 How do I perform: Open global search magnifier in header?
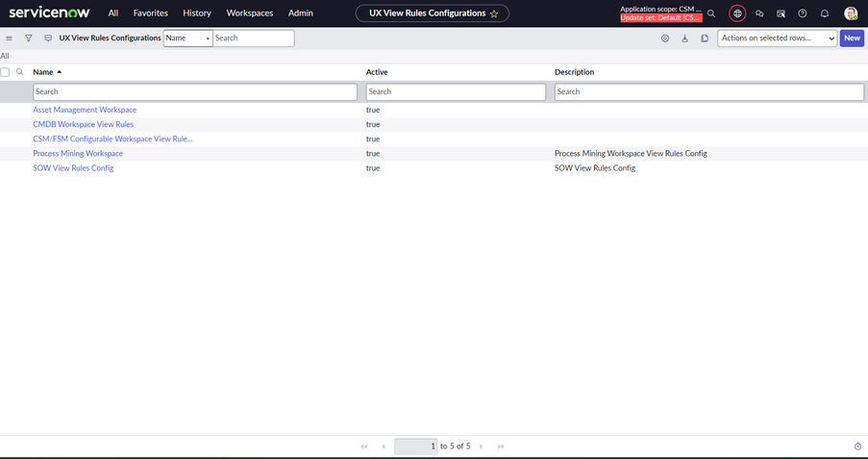pyautogui.click(x=711, y=13)
